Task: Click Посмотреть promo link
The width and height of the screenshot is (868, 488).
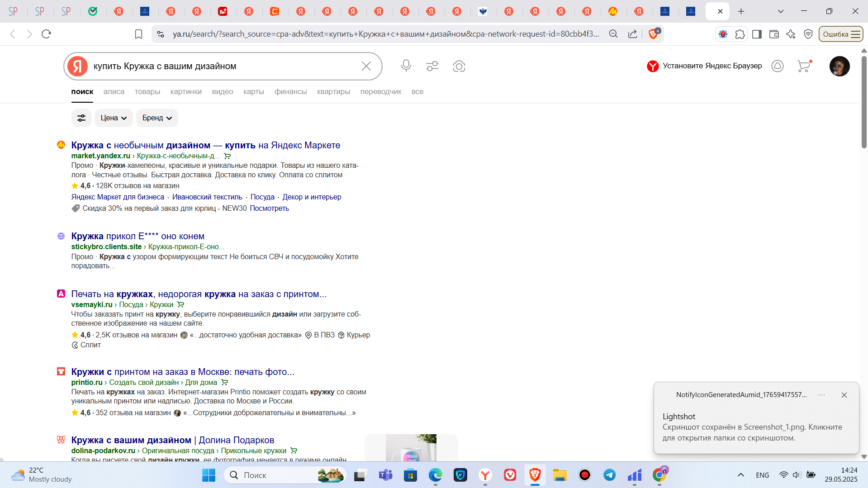Action: pyautogui.click(x=269, y=208)
